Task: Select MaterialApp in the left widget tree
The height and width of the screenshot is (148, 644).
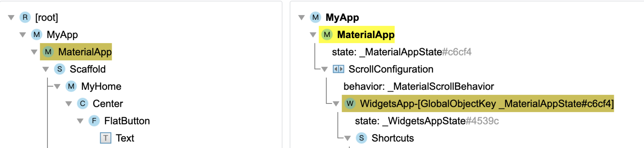Action: [85, 52]
